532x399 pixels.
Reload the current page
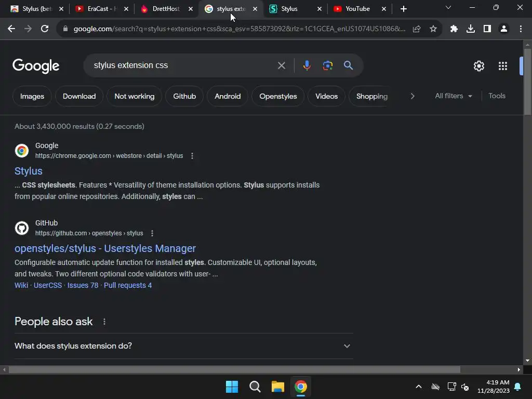[x=45, y=29]
